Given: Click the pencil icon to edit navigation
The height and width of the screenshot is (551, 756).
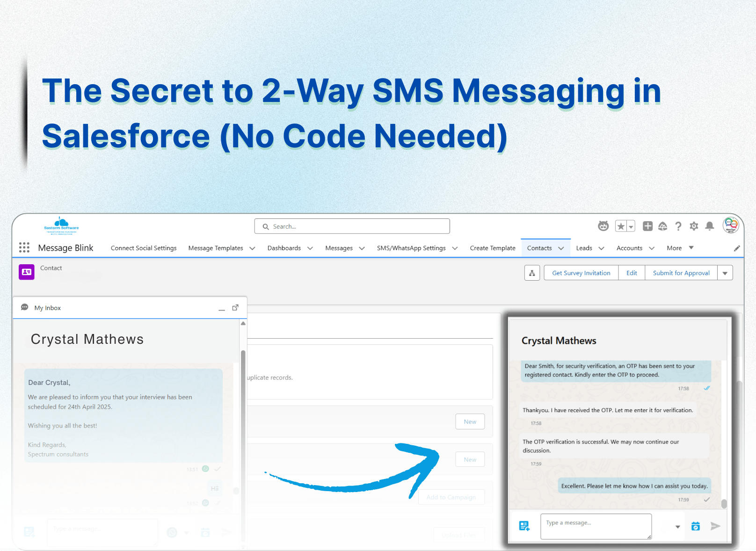Looking at the screenshot, I should click(x=737, y=248).
